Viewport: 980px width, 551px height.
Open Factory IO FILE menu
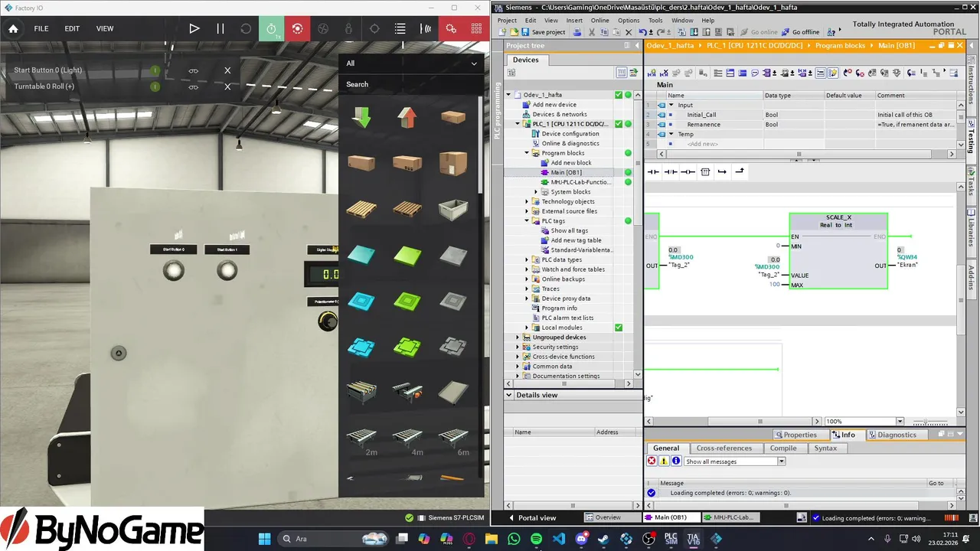(x=41, y=28)
